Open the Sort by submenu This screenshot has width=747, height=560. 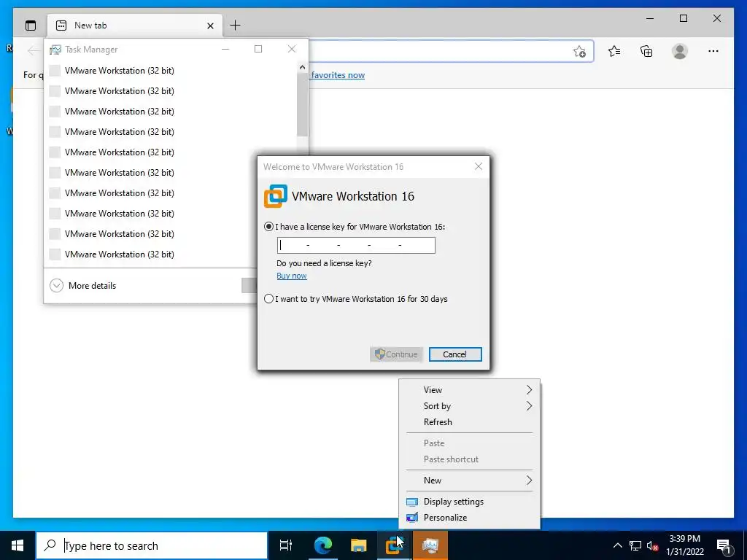coord(469,406)
